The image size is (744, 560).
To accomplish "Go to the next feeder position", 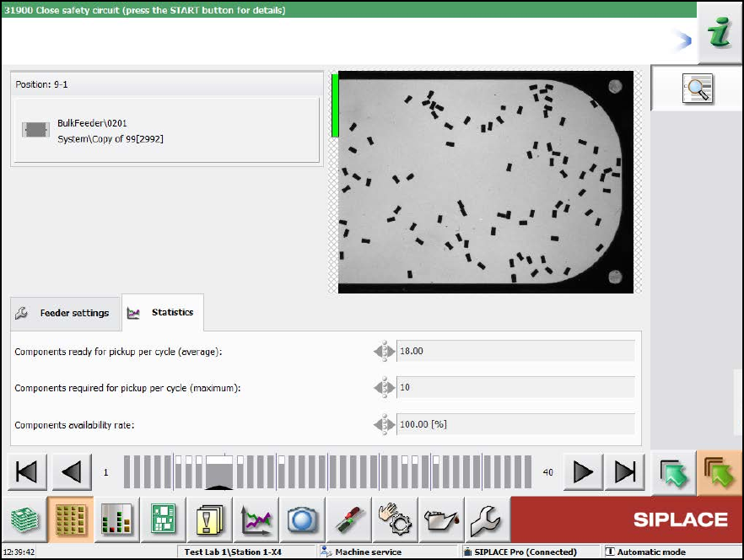I will click(583, 472).
